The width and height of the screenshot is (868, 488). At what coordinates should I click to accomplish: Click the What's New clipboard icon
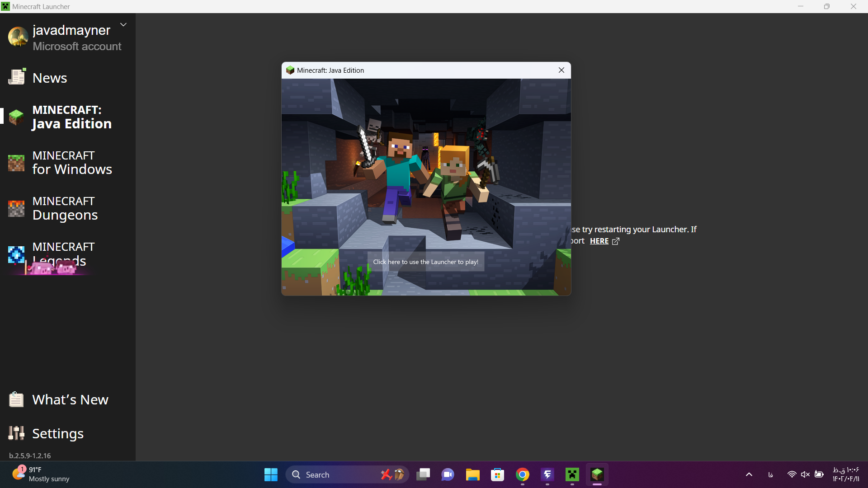[x=16, y=399]
